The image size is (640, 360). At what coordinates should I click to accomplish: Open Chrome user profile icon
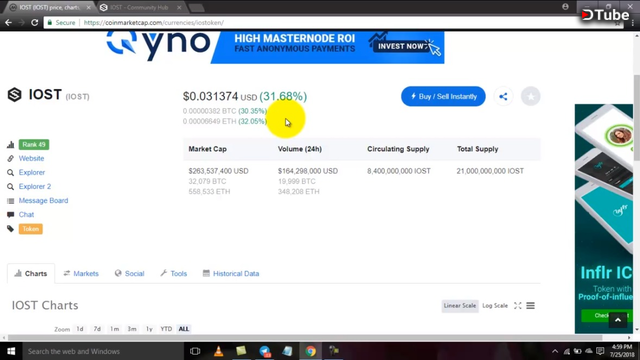(565, 7)
